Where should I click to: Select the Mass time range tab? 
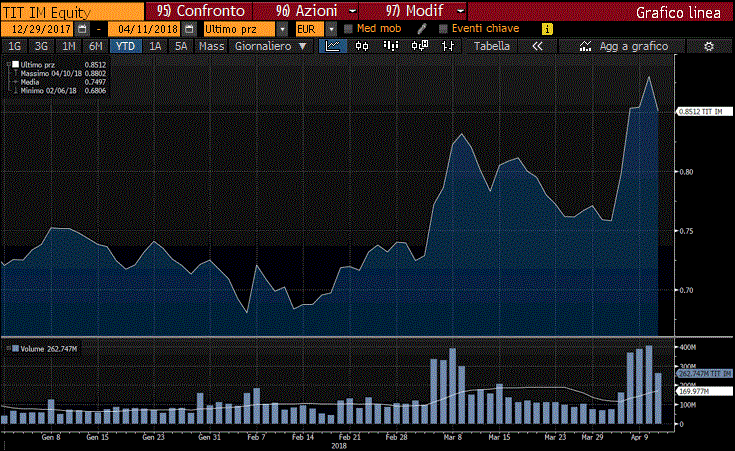211,46
